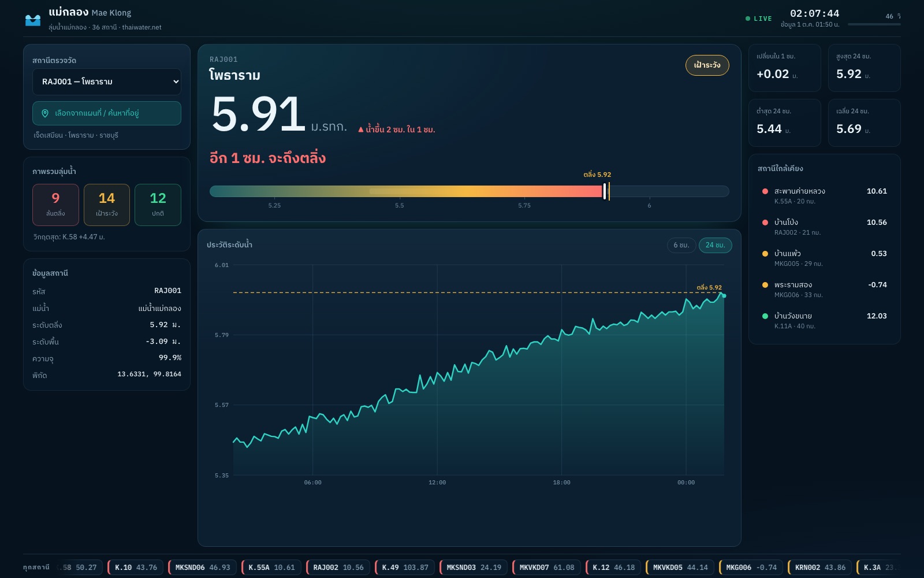Switch the history chart to 6 hours
Image resolution: width=924 pixels, height=578 pixels.
[x=681, y=245]
